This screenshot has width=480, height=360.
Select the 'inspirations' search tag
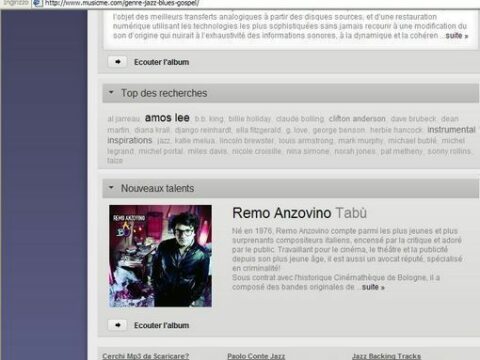(x=130, y=140)
